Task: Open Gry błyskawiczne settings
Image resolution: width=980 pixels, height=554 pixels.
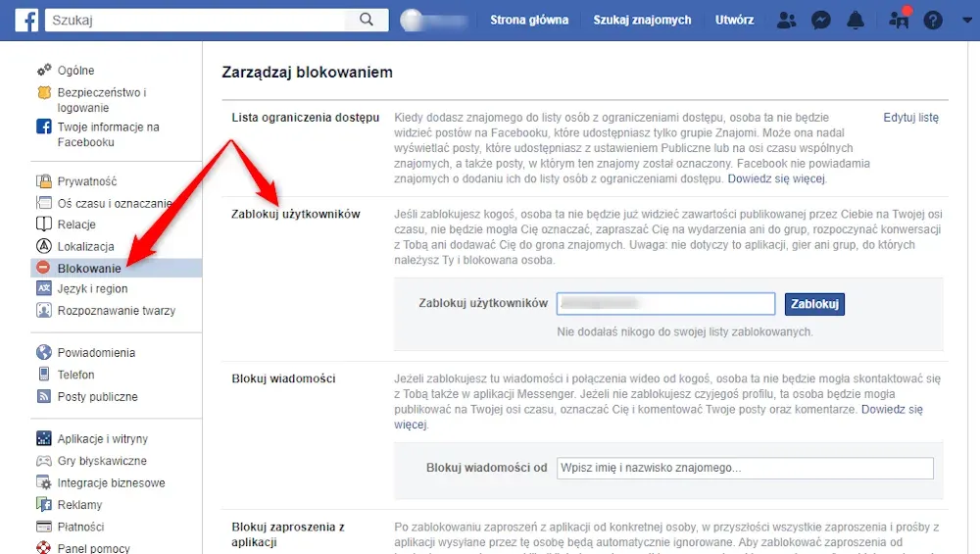Action: pos(102,461)
